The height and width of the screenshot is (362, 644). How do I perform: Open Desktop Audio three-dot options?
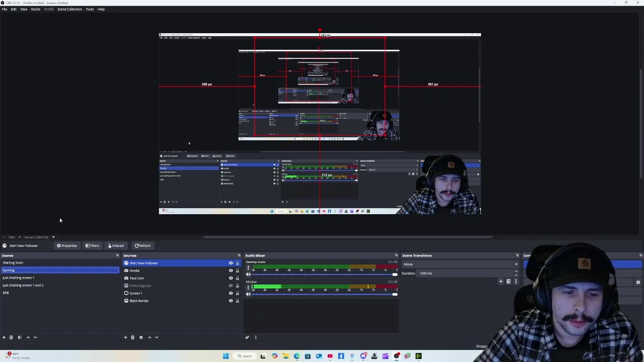248,268
